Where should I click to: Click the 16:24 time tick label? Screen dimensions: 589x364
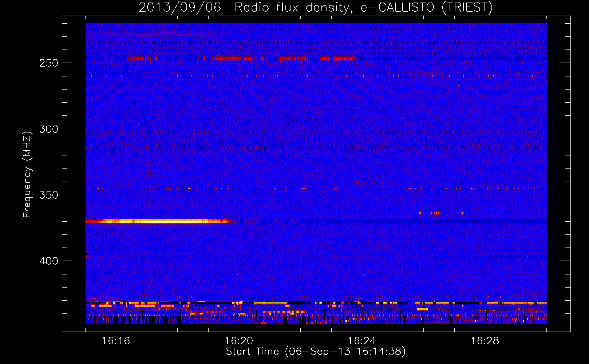[x=362, y=341]
